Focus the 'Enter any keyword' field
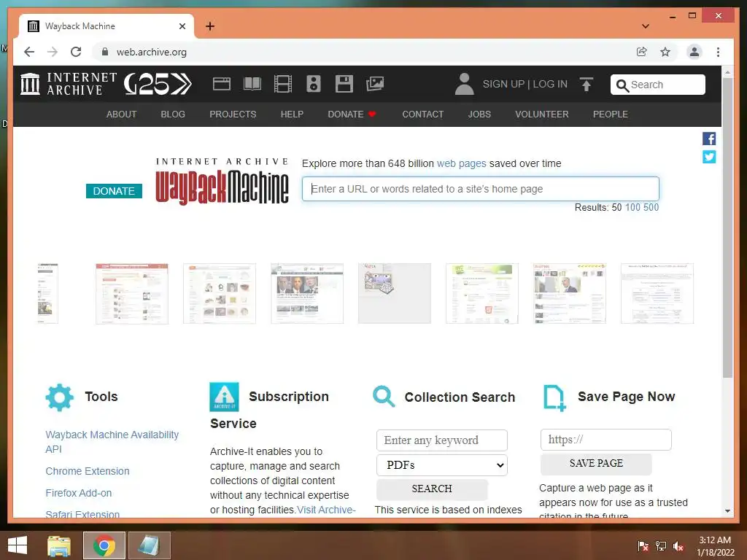 coord(441,440)
